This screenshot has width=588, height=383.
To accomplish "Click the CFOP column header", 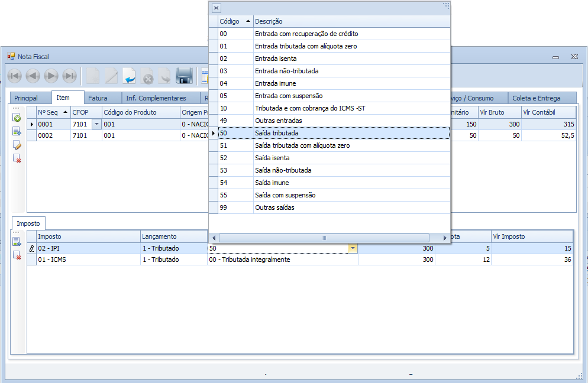I will tap(86, 112).
